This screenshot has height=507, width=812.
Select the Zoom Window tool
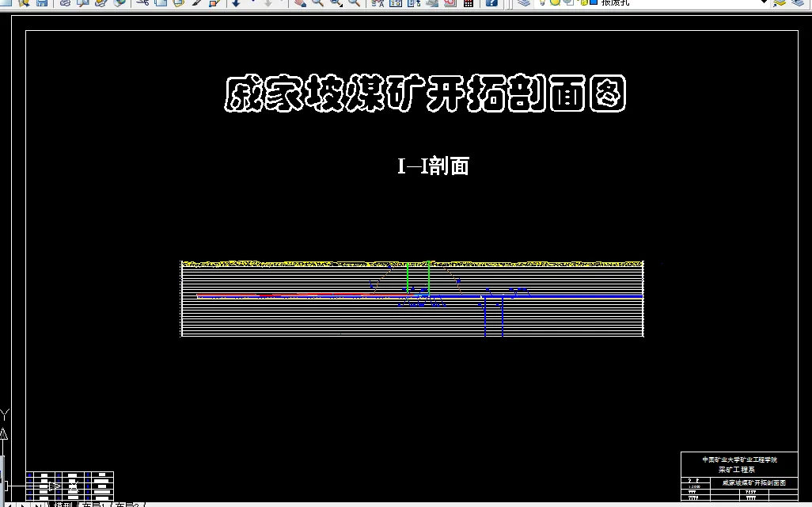(x=336, y=4)
